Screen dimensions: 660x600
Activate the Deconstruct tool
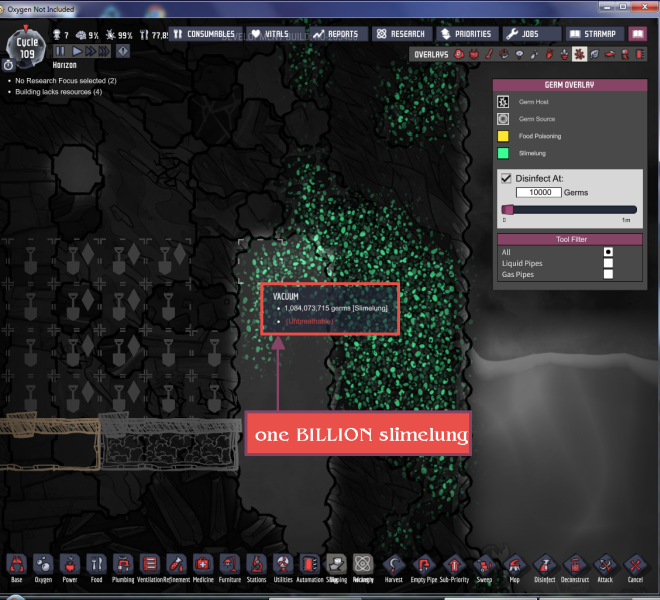point(575,566)
